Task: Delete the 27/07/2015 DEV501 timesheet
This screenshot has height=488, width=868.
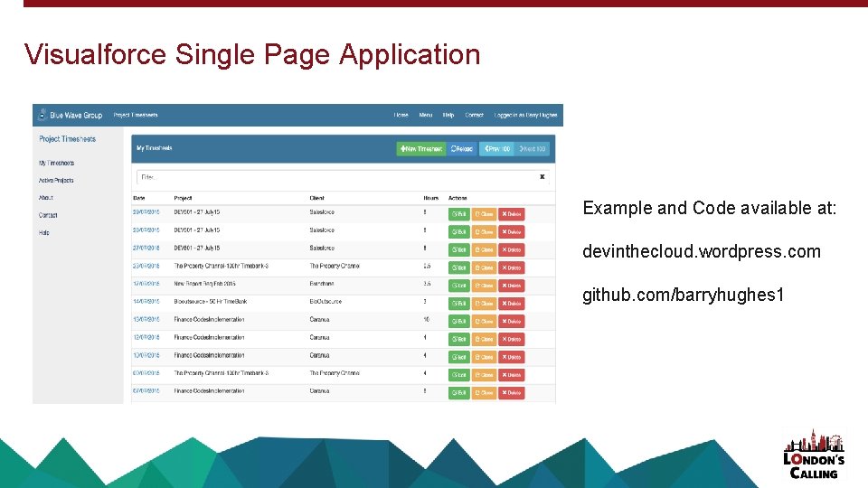Action: [512, 250]
